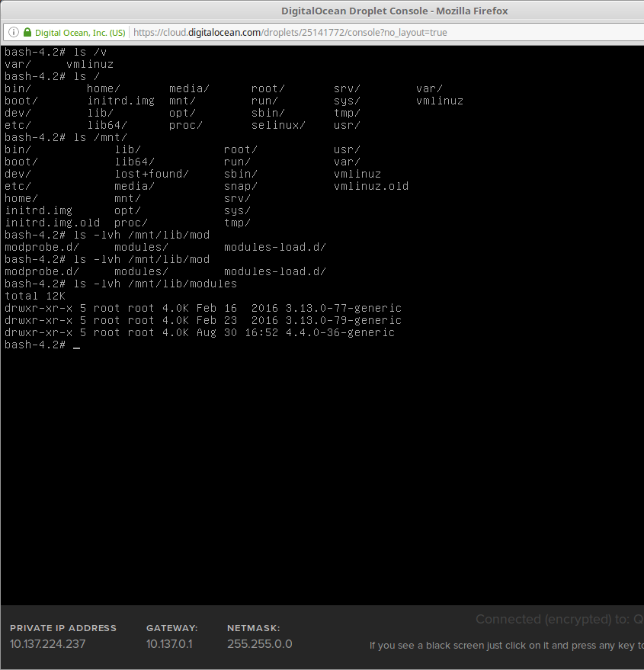The image size is (644, 670).
Task: Click 'lib64/' in the root directory listing
Action: pyautogui.click(x=107, y=125)
